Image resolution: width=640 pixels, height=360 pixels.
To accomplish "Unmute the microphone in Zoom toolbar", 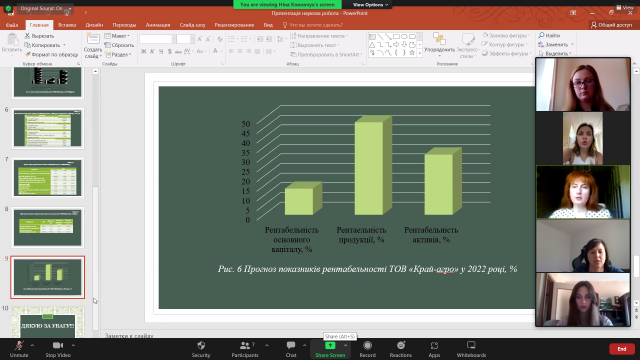I will tap(19, 349).
